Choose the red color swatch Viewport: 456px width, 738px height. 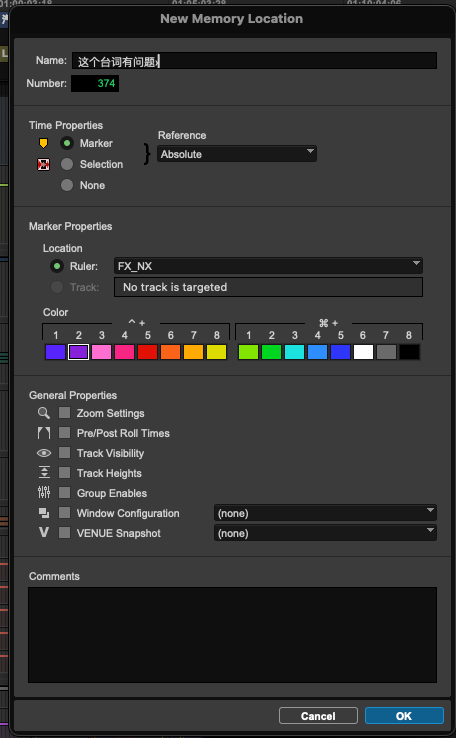point(147,352)
